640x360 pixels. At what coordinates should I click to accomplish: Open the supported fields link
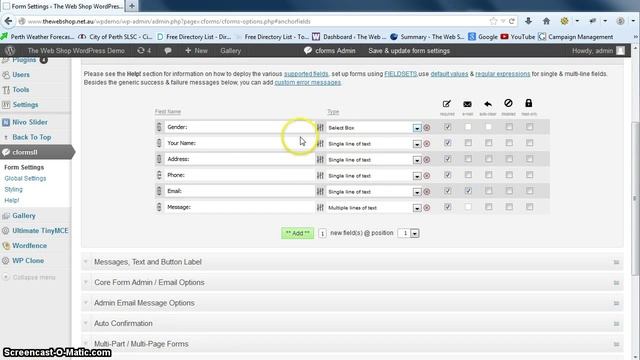(x=306, y=74)
